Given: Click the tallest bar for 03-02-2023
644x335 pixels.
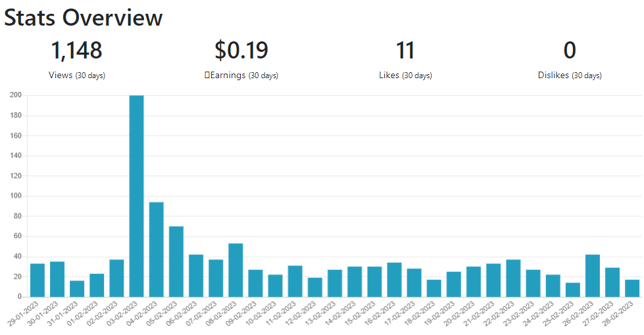Looking at the screenshot, I should click(136, 196).
